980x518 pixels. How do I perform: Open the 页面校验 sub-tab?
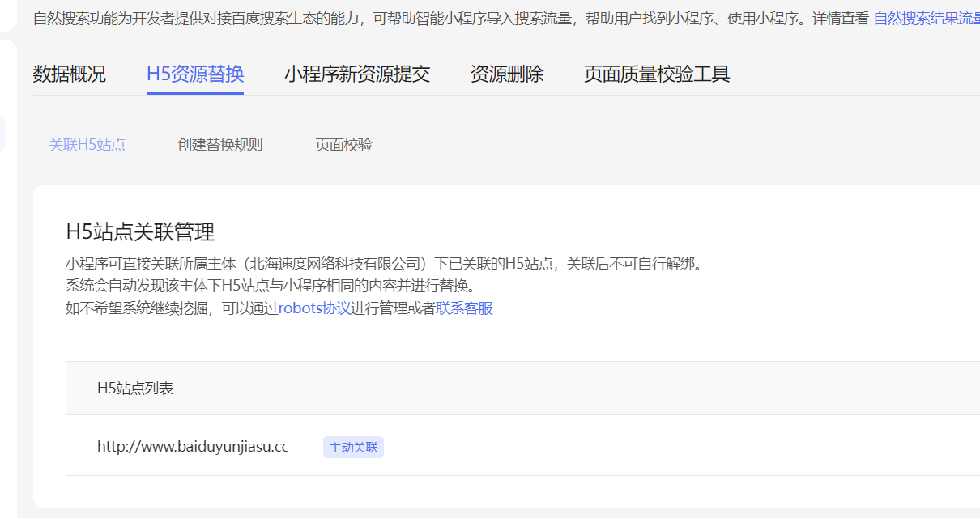[x=343, y=145]
